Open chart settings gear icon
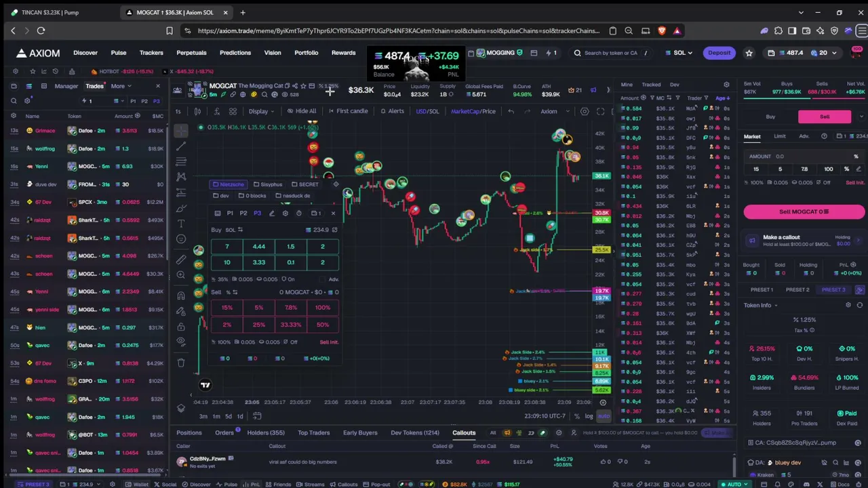 click(x=585, y=111)
